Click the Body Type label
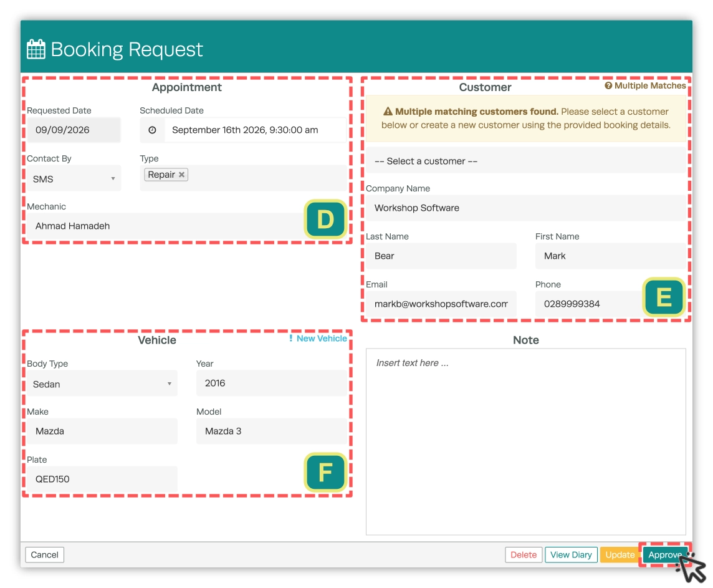 click(47, 364)
